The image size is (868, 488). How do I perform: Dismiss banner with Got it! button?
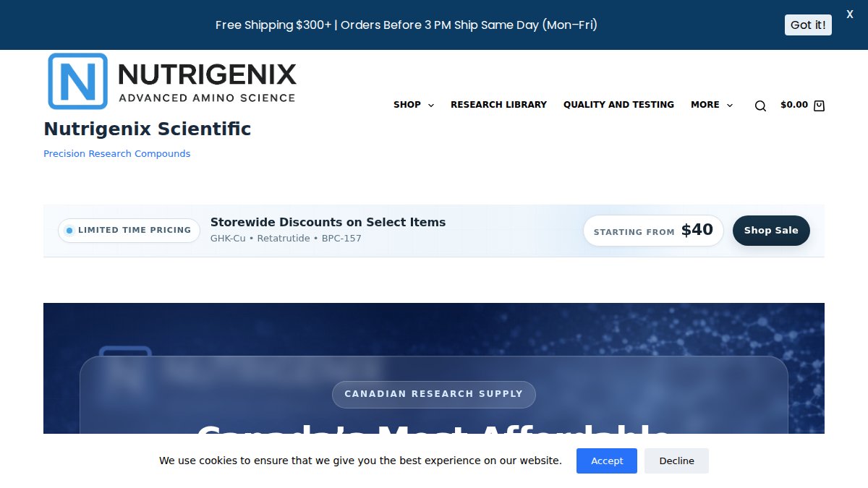pos(808,25)
